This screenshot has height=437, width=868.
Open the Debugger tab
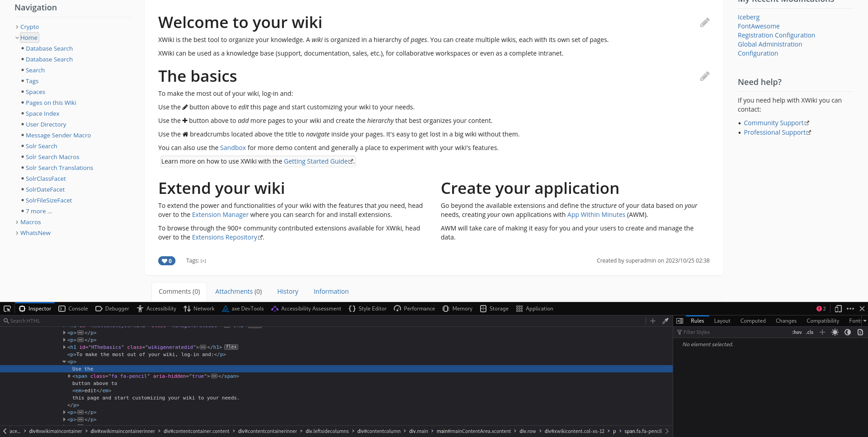tap(112, 309)
